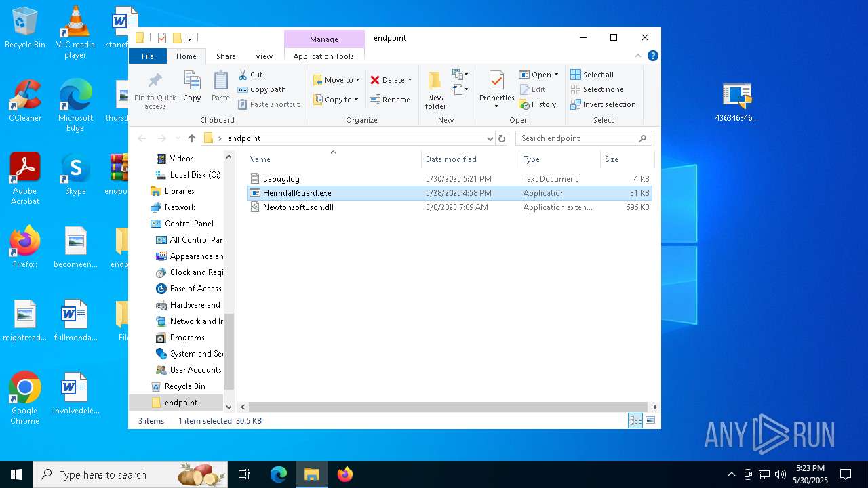This screenshot has height=488, width=868.
Task: Expand Open dropdown arrow in ribbon
Action: pyautogui.click(x=556, y=75)
